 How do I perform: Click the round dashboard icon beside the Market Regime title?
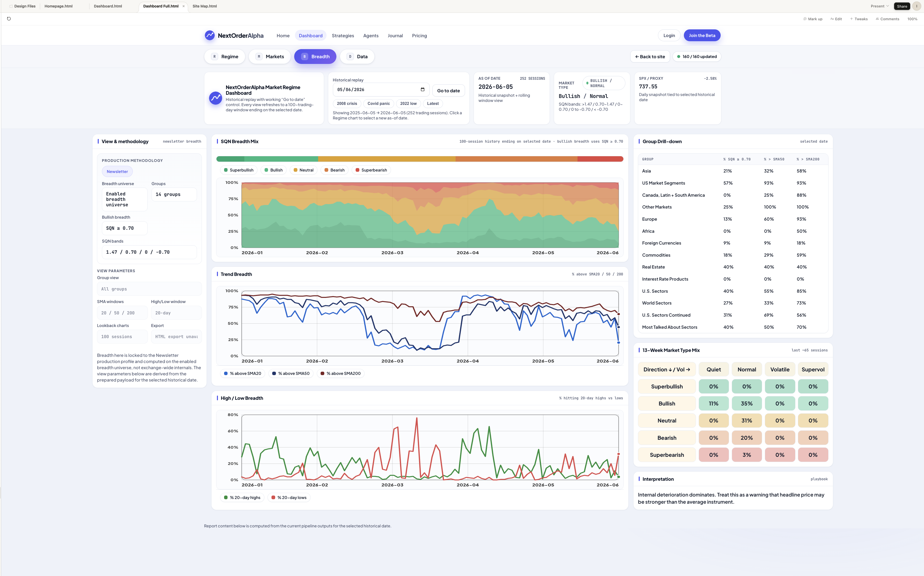pyautogui.click(x=215, y=98)
